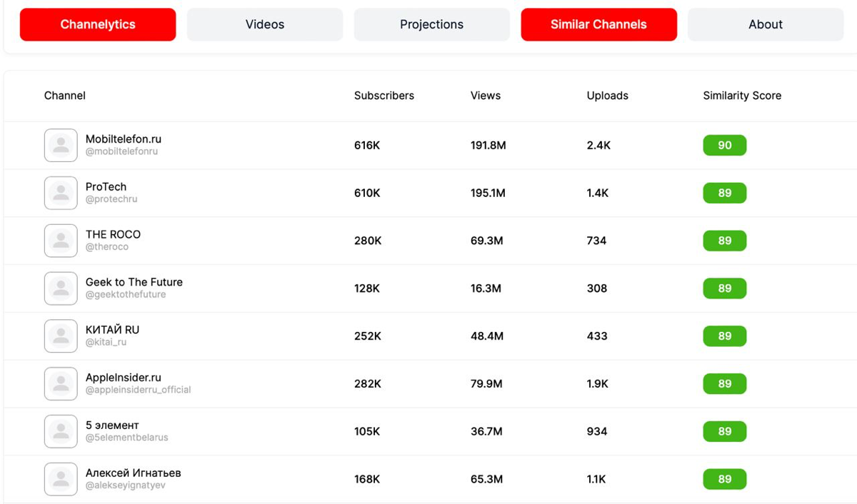Switch to the Videos tab
857x504 pixels.
265,24
